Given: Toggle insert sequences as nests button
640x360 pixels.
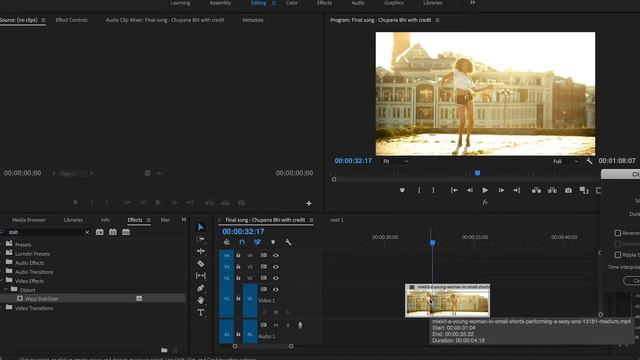Looking at the screenshot, I should click(x=227, y=242).
